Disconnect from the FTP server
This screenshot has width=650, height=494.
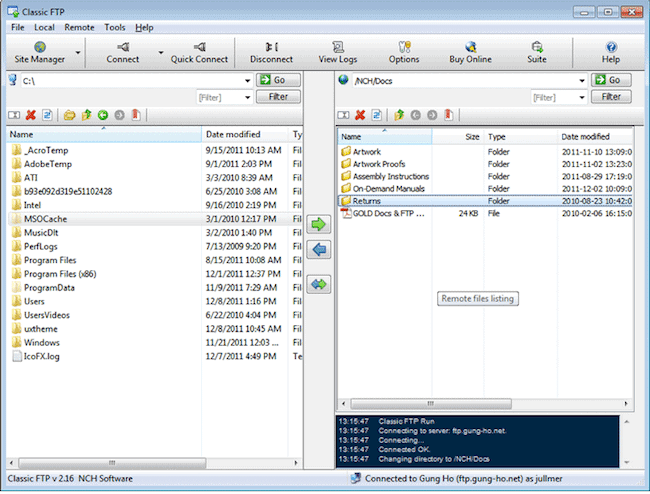271,53
